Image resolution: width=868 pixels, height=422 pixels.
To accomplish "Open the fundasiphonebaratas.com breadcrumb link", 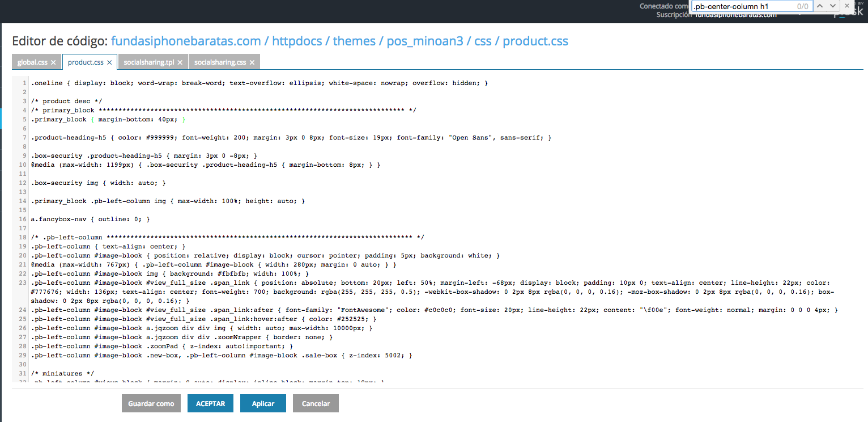I will pyautogui.click(x=186, y=41).
